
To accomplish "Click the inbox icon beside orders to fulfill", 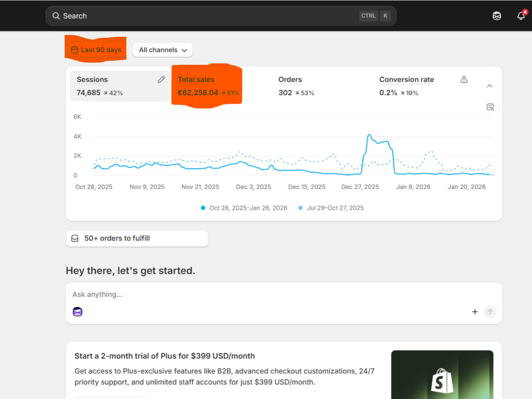I will pos(75,238).
